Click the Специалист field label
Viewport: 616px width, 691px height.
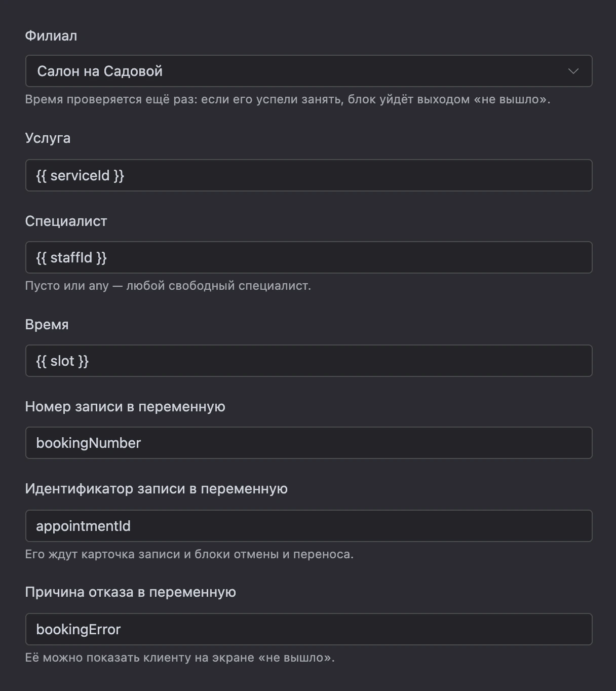[66, 221]
